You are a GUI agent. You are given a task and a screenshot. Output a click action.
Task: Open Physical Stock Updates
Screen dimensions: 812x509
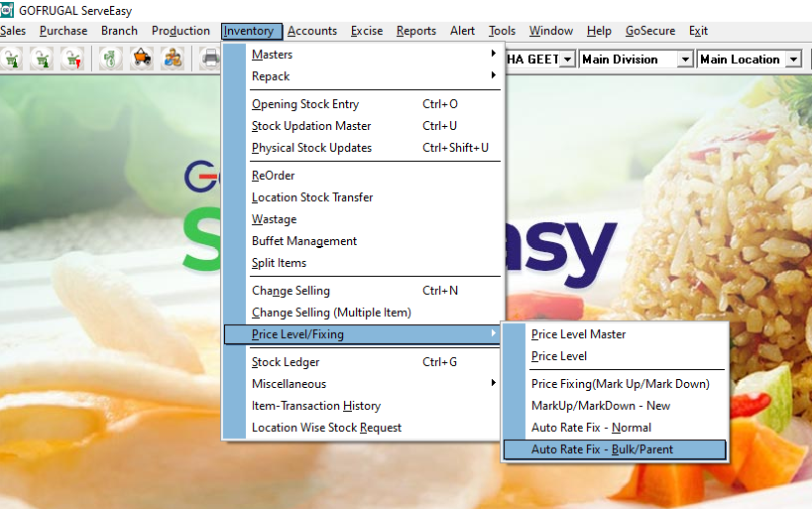tap(363, 148)
